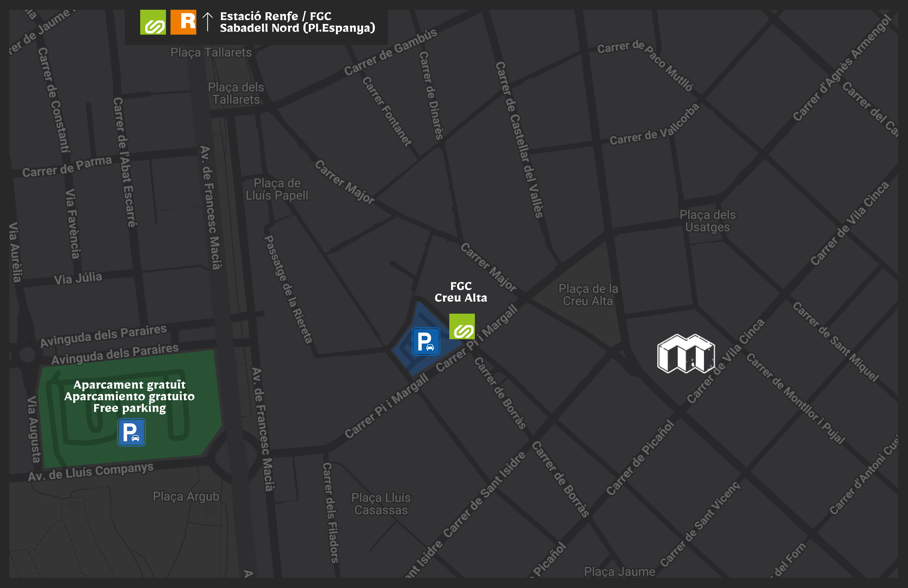Click the parking icon in the green free-parking area

[131, 432]
